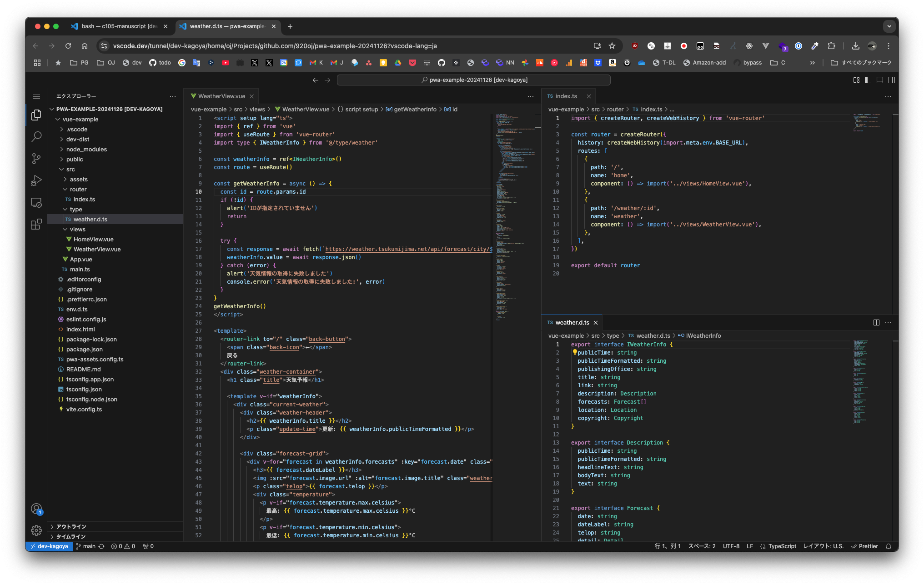Expand the .vscode folder

click(77, 130)
